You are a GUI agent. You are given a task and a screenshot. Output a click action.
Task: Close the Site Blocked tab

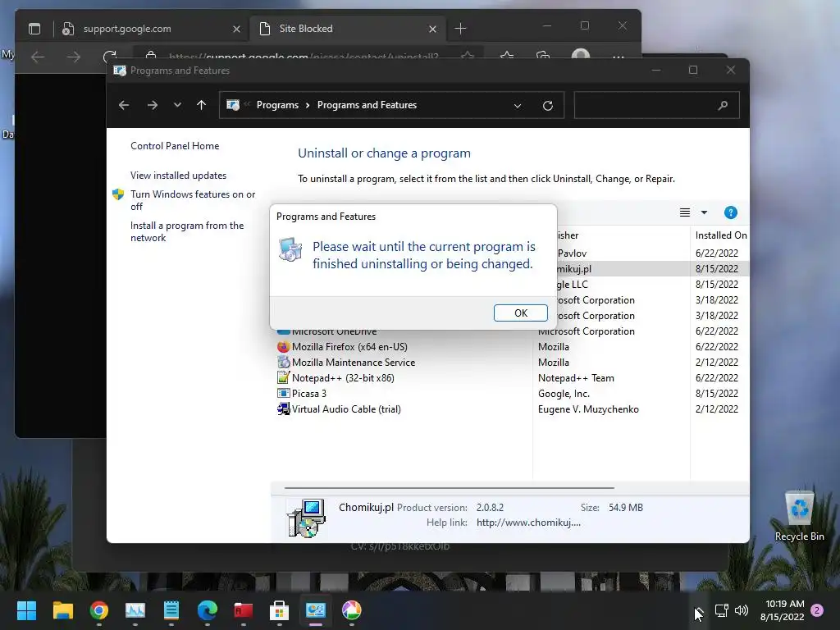pos(432,29)
